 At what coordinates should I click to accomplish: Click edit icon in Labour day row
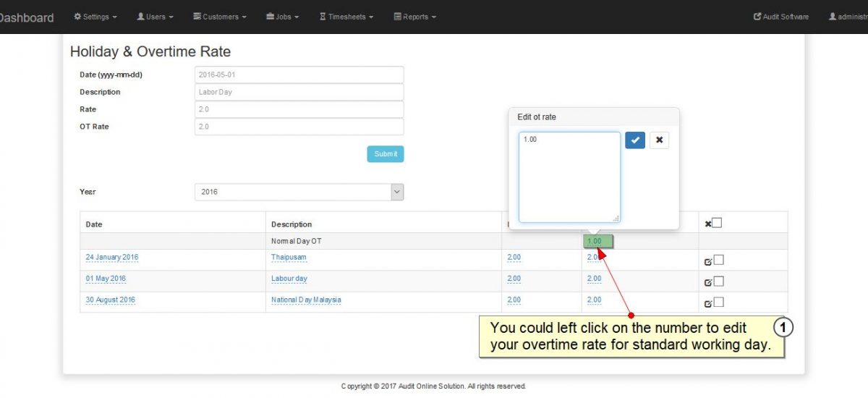[x=708, y=282]
